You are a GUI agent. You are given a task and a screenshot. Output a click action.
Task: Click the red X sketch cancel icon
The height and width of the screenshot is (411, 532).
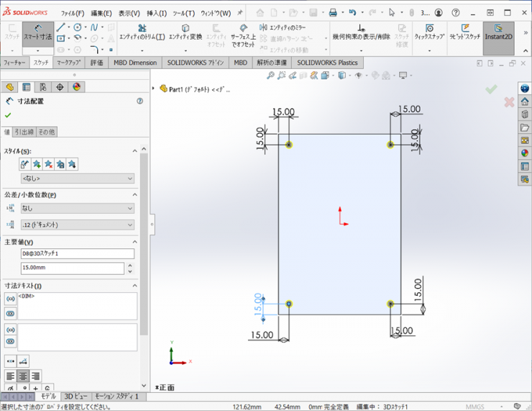tap(509, 102)
